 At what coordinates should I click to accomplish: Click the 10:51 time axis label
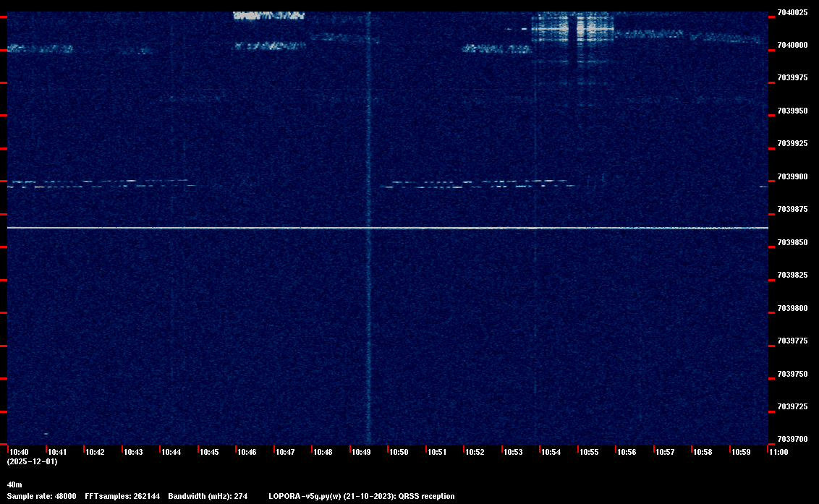click(x=437, y=452)
